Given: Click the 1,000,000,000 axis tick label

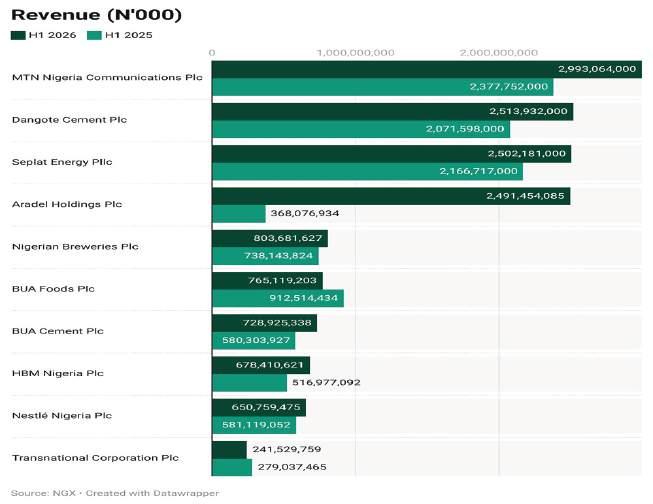Looking at the screenshot, I should [356, 53].
